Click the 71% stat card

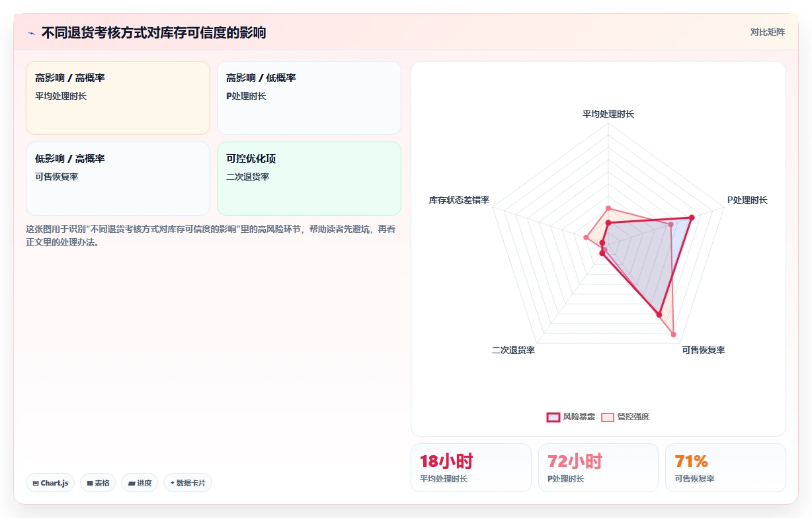[725, 468]
